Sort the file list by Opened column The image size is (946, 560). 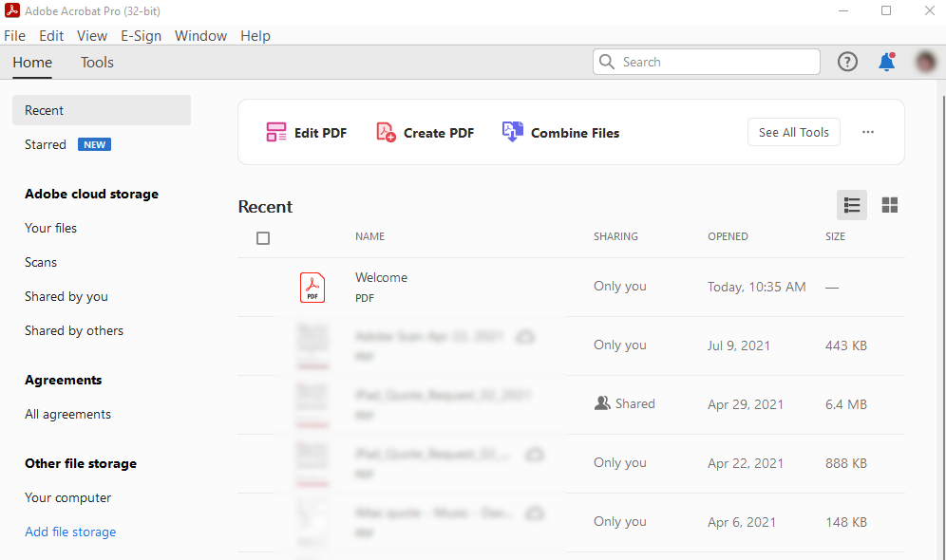728,236
